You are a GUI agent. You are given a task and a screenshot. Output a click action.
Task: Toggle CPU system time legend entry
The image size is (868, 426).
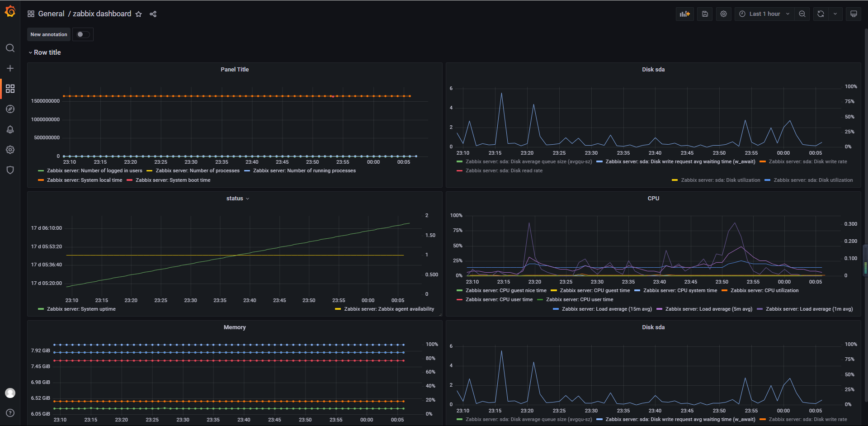click(x=680, y=291)
